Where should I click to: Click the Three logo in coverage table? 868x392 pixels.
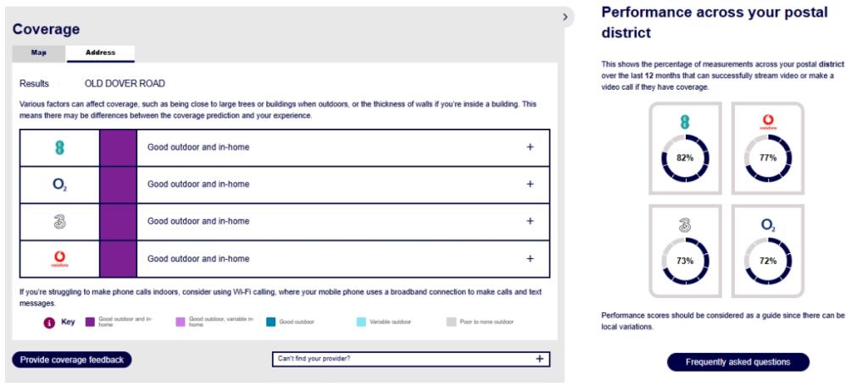pyautogui.click(x=59, y=222)
